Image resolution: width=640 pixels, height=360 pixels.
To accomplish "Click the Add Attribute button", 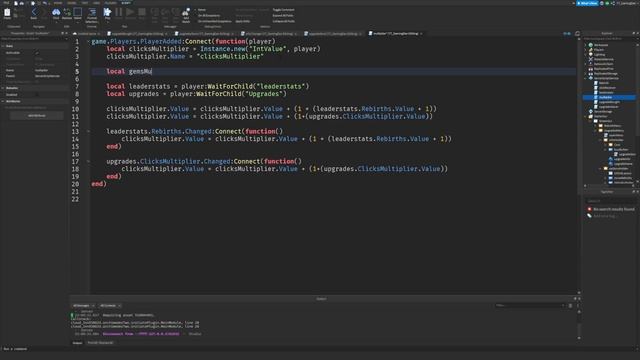I will (37, 116).
